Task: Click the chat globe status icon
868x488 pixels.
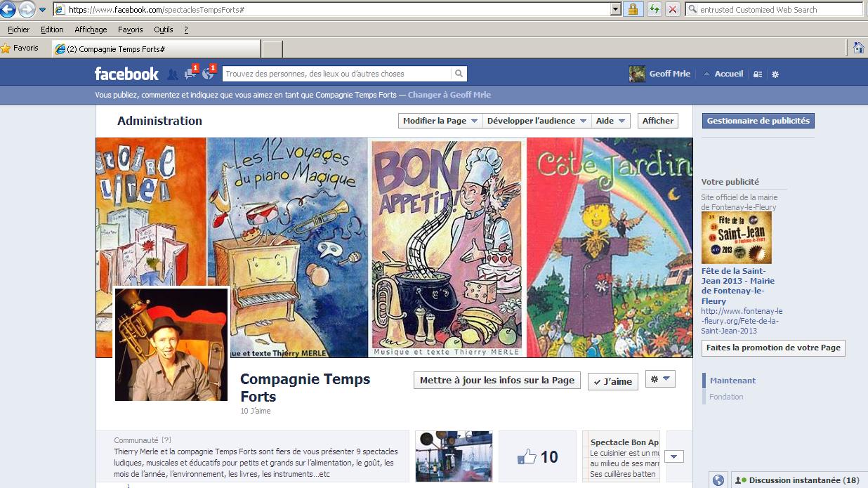Action: 718,480
